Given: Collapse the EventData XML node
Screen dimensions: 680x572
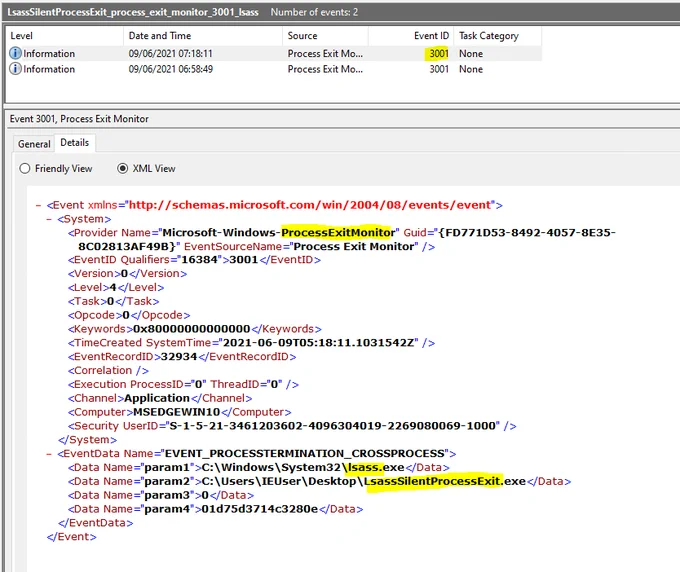Looking at the screenshot, I should pyautogui.click(x=49, y=454).
